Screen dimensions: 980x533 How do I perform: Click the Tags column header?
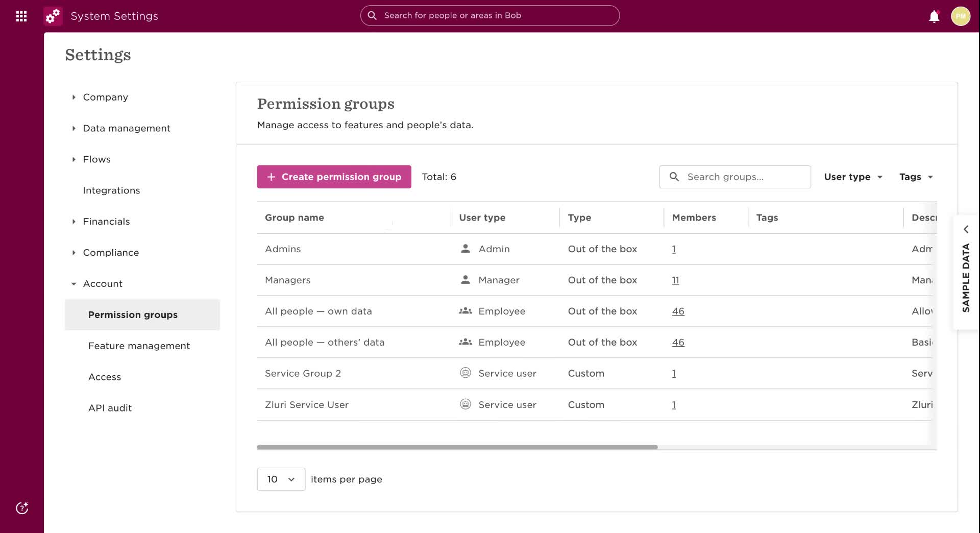pos(767,217)
